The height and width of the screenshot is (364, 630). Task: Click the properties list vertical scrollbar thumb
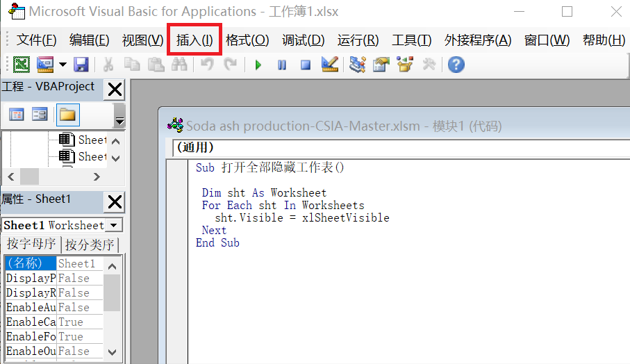coord(112,293)
